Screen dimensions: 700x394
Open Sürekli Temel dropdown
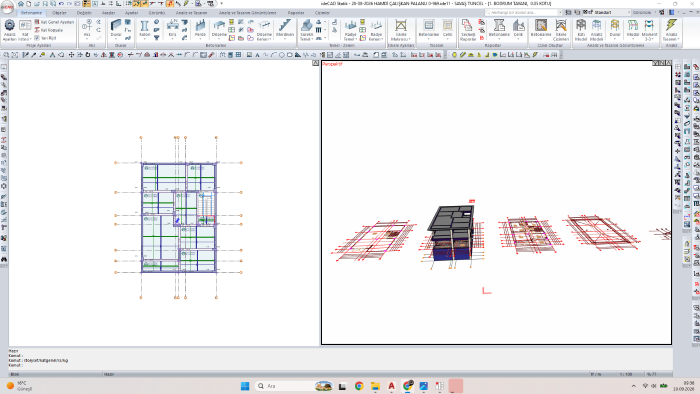307,30
